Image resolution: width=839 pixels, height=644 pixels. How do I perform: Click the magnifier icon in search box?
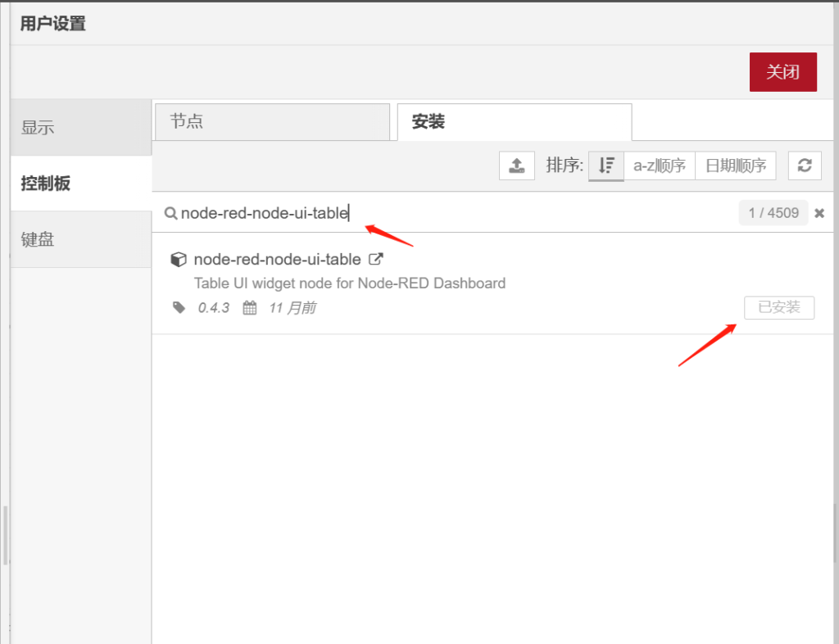pos(170,214)
